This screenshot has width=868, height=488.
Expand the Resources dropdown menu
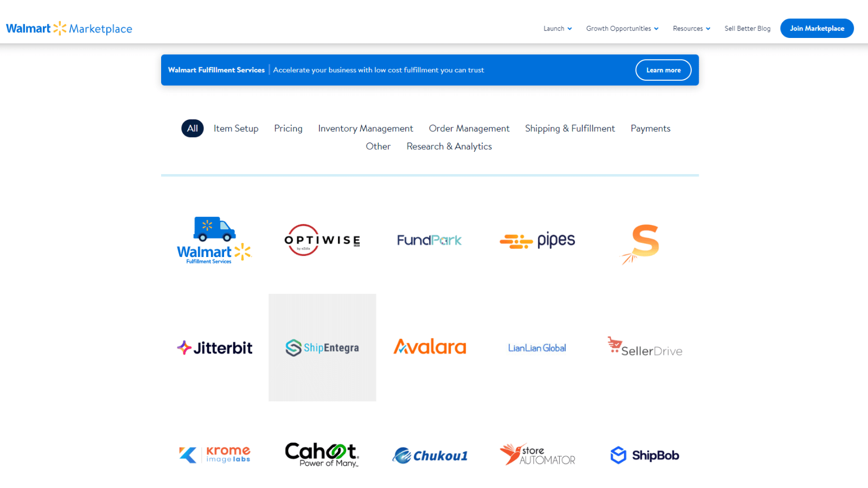692,29
